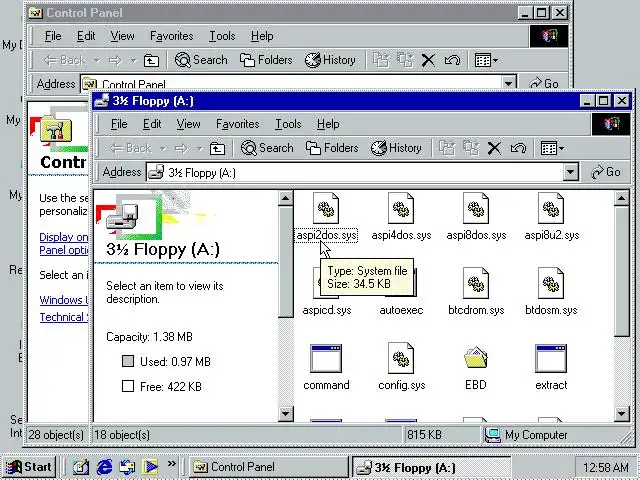Click Back button in Floppy window
640x480 pixels.
tap(131, 148)
